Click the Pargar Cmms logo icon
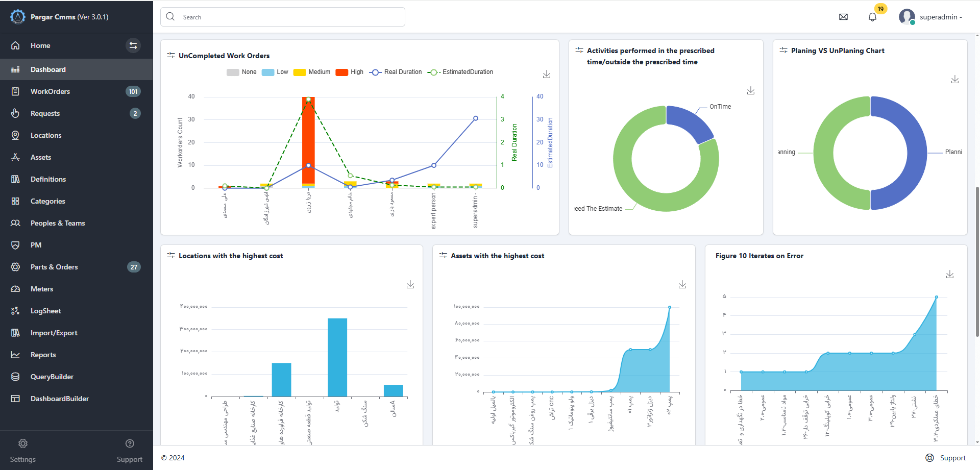 click(x=18, y=17)
